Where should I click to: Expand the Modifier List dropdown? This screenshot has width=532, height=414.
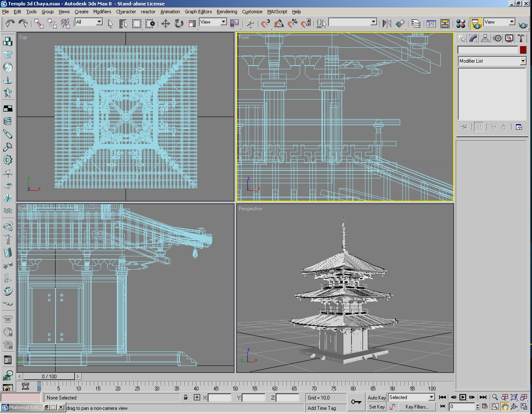point(492,61)
